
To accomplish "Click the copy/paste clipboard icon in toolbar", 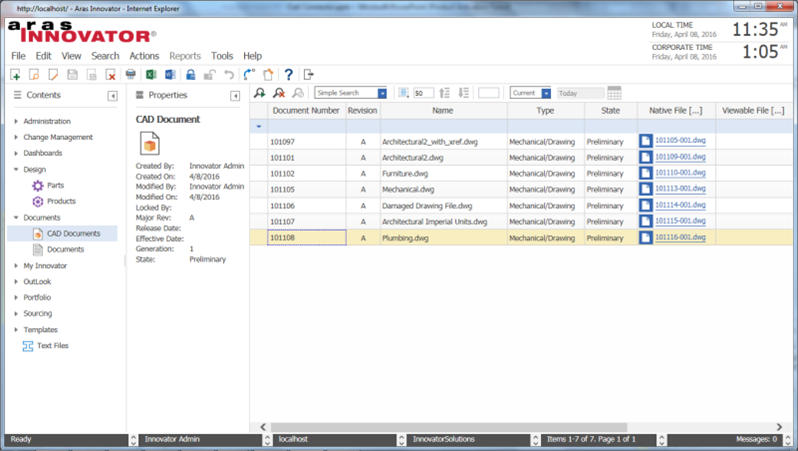I will click(x=268, y=75).
